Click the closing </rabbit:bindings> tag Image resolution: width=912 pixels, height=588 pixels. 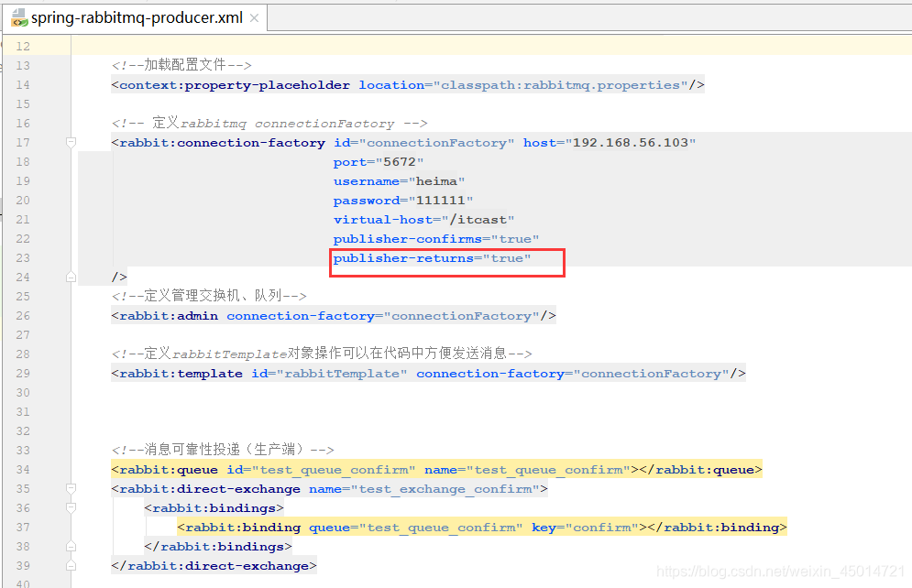click(x=218, y=546)
